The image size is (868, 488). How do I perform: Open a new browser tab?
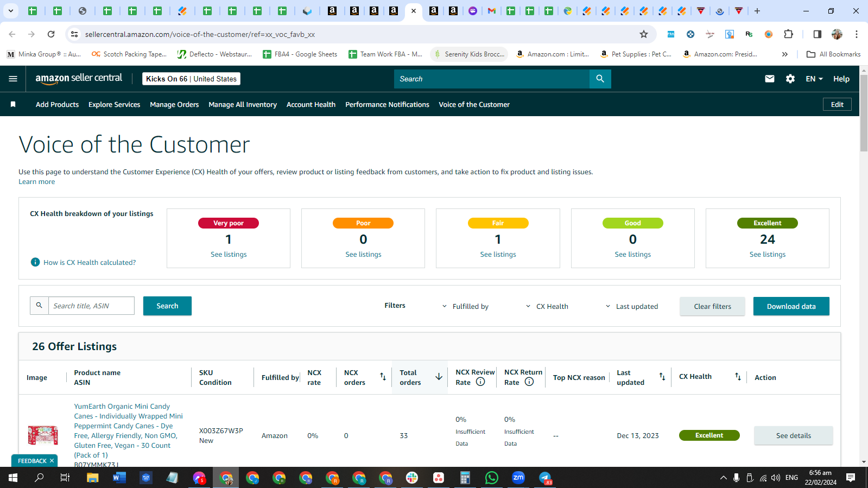(x=757, y=11)
